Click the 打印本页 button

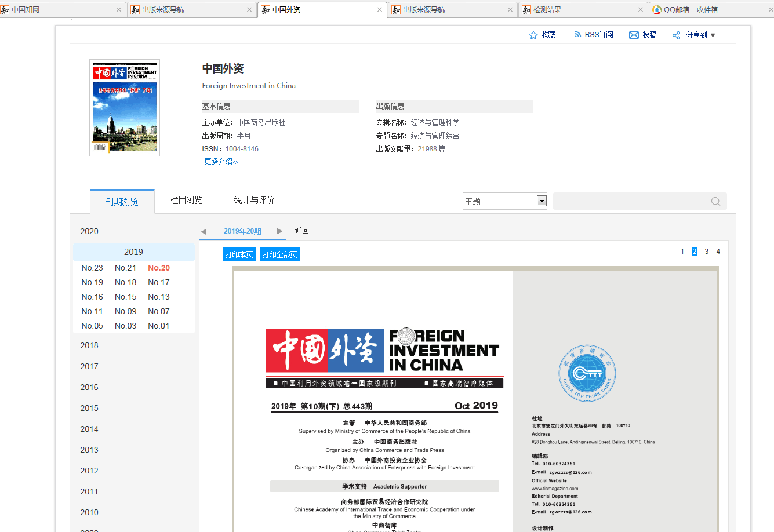click(x=239, y=254)
